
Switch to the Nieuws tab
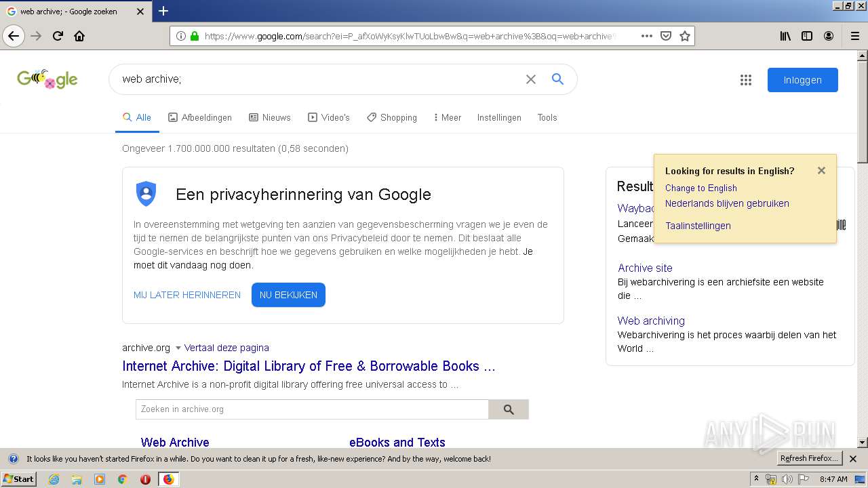pos(270,117)
